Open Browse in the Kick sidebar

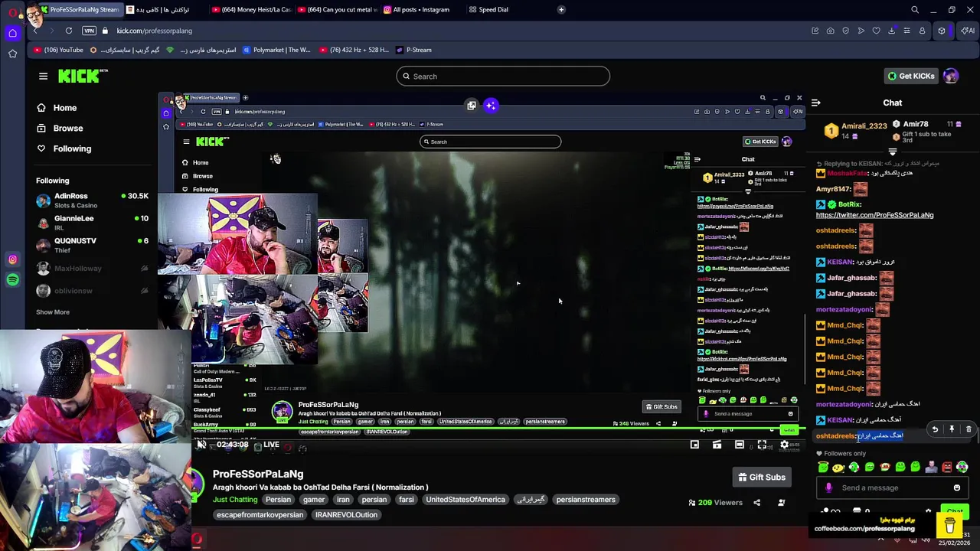60,129
